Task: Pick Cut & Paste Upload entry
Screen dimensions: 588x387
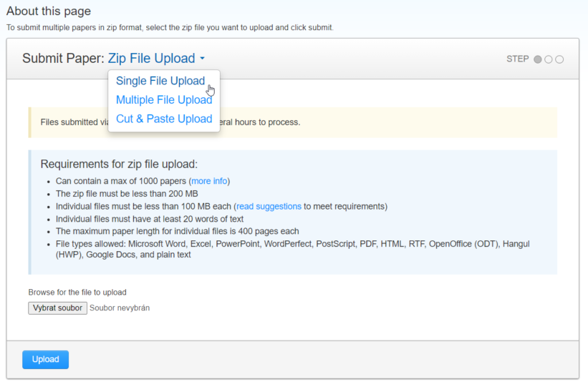Action: (x=164, y=119)
